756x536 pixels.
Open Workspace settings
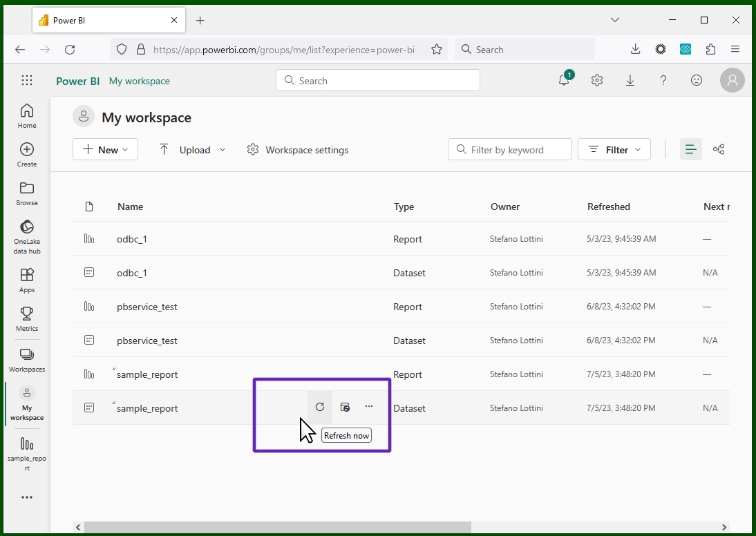point(297,149)
